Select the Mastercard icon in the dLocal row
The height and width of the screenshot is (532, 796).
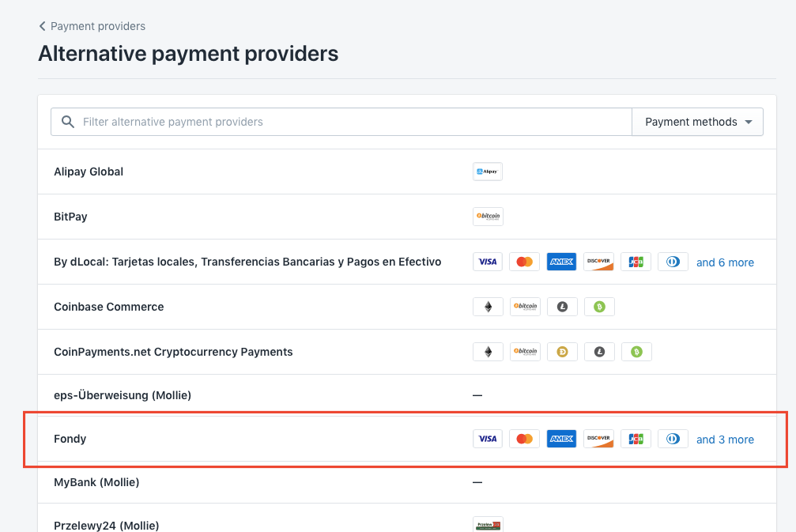524,262
